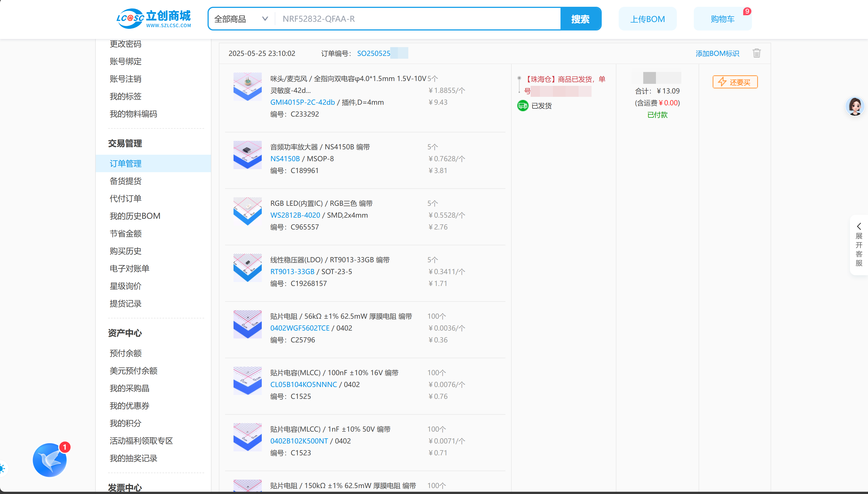Click the search box dropdown chevron

(265, 19)
